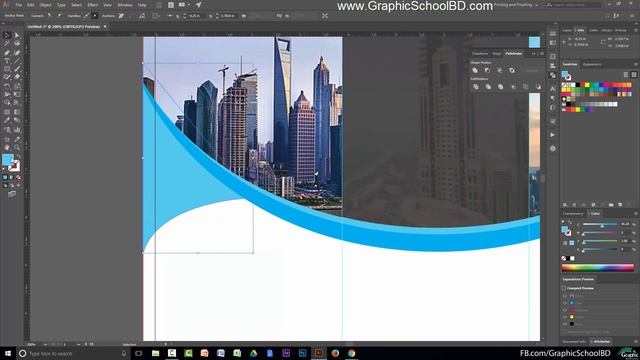The width and height of the screenshot is (640, 360).
Task: Open the Color panel options menu
Action: click(x=636, y=213)
